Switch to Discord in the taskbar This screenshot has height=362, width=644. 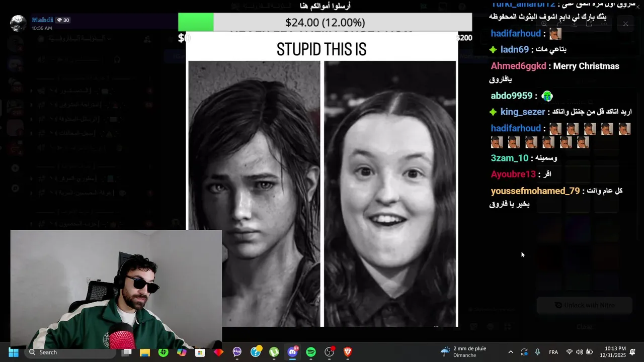(292, 352)
